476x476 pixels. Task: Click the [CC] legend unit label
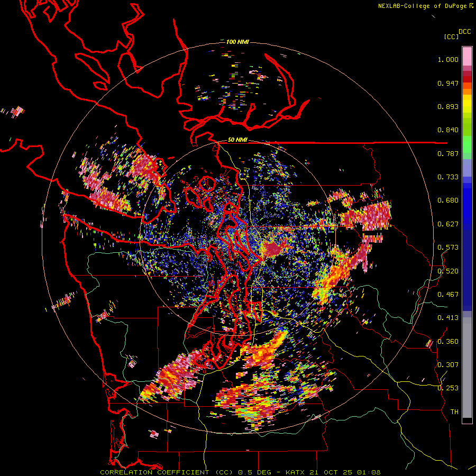[x=451, y=36]
